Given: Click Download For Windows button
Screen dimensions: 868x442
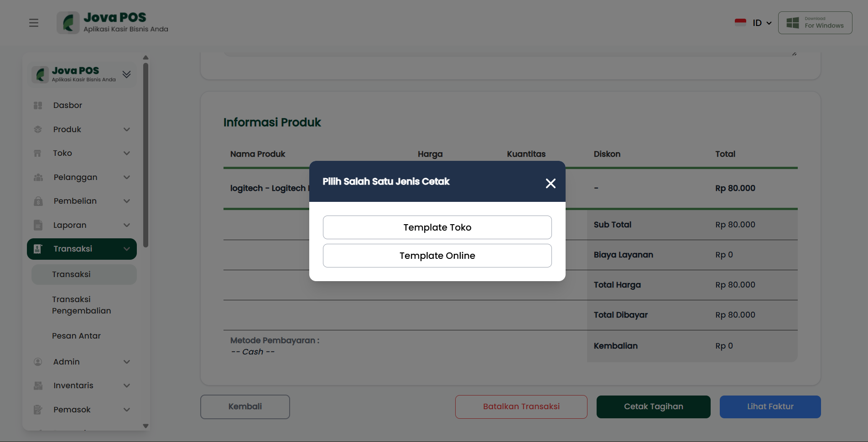Looking at the screenshot, I should 815,23.
